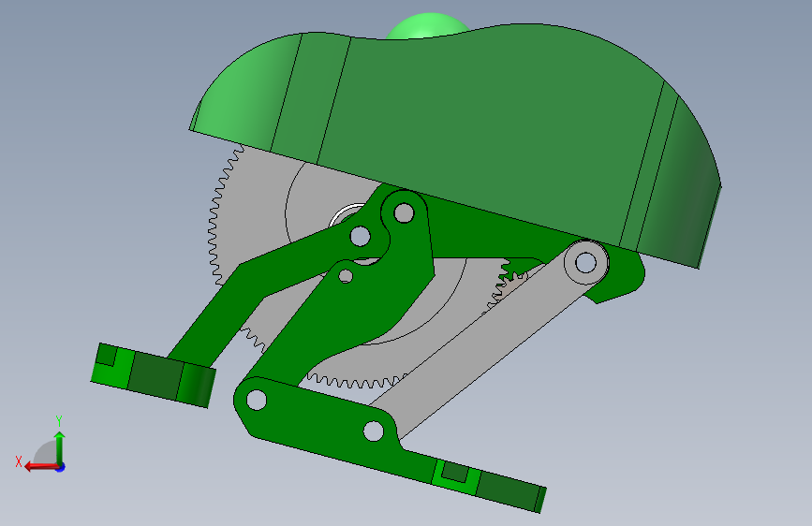Select the light green sphere on top

[x=428, y=26]
